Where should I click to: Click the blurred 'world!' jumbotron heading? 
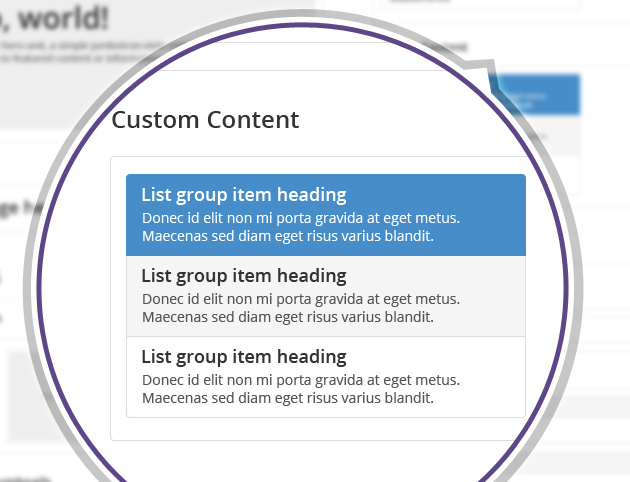[54, 19]
